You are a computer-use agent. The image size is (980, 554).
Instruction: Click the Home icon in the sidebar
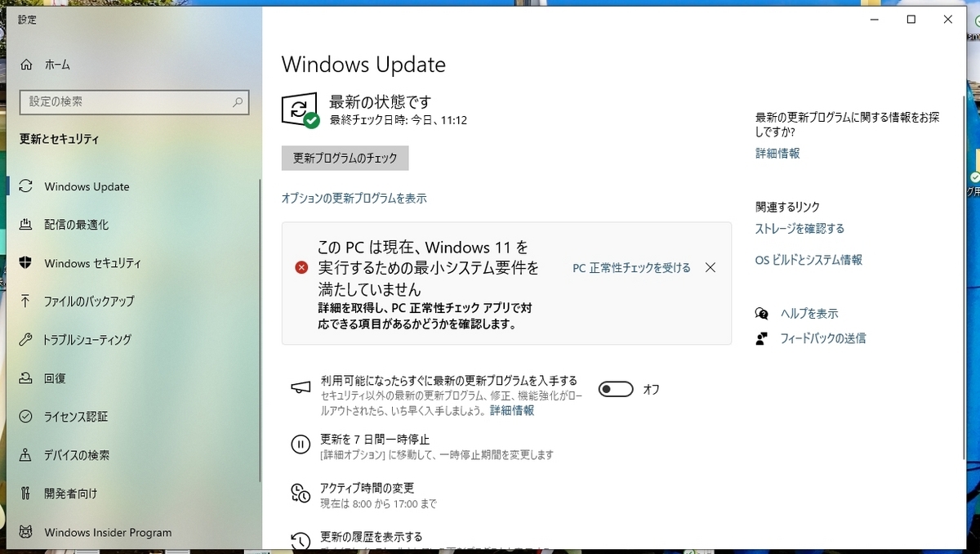pyautogui.click(x=26, y=65)
